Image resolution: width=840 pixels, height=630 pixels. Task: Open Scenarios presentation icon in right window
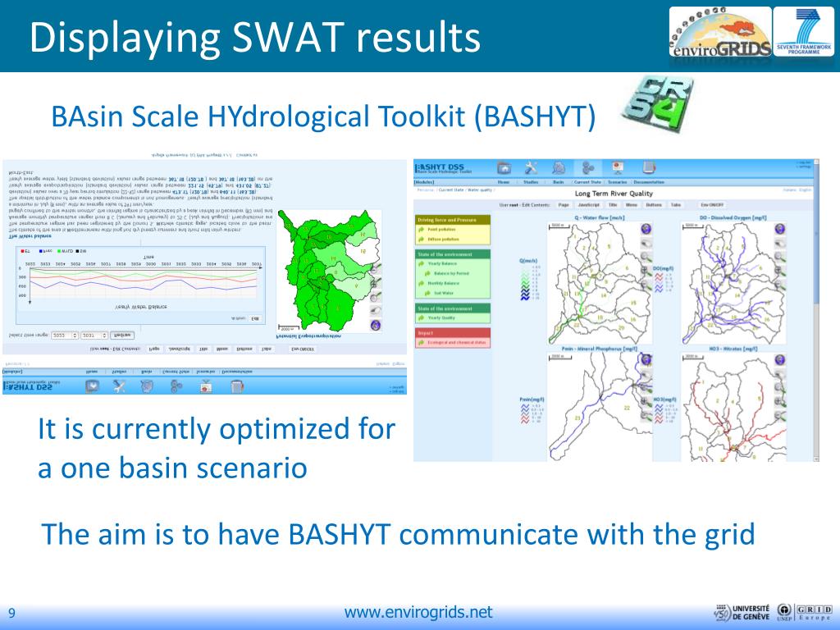pyautogui.click(x=618, y=168)
